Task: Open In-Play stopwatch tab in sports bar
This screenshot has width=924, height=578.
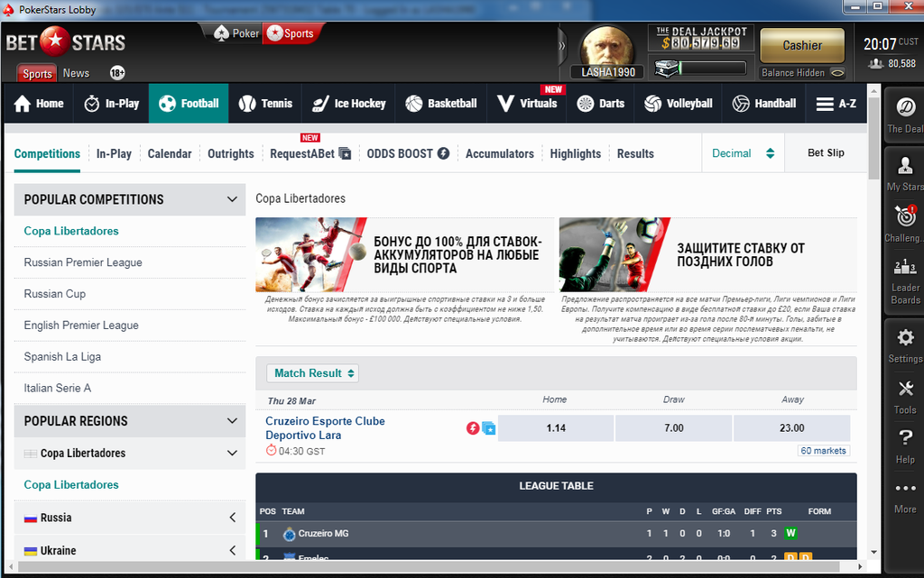Action: (x=111, y=104)
